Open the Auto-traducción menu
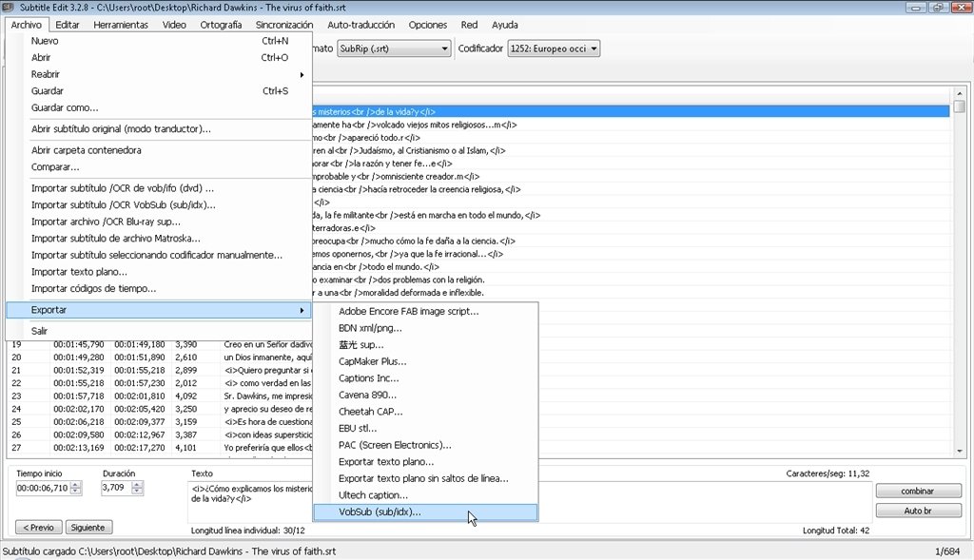The width and height of the screenshot is (974, 560). 360,25
